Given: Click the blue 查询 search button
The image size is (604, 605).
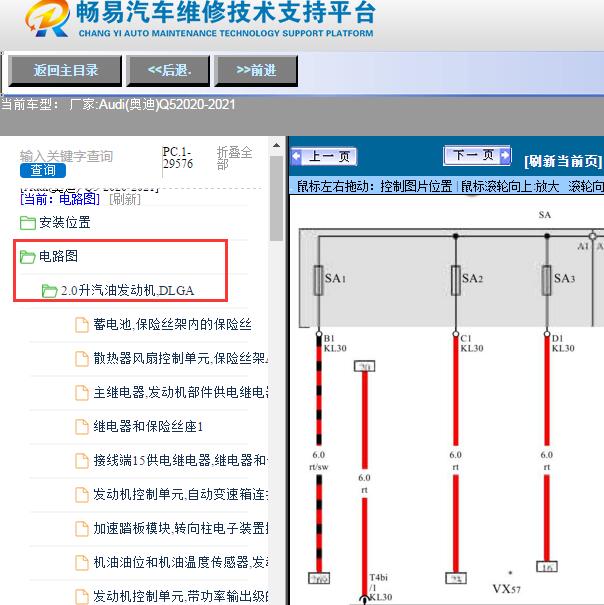Looking at the screenshot, I should click(43, 171).
